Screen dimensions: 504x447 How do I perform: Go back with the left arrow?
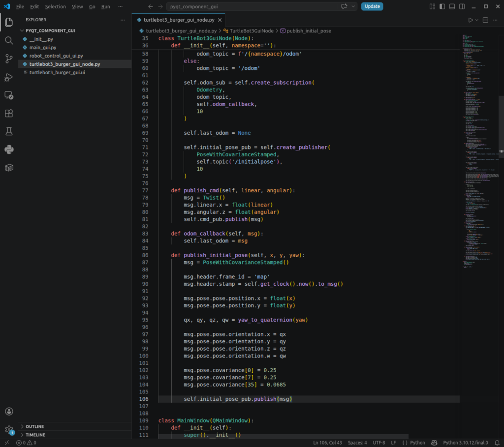[151, 6]
